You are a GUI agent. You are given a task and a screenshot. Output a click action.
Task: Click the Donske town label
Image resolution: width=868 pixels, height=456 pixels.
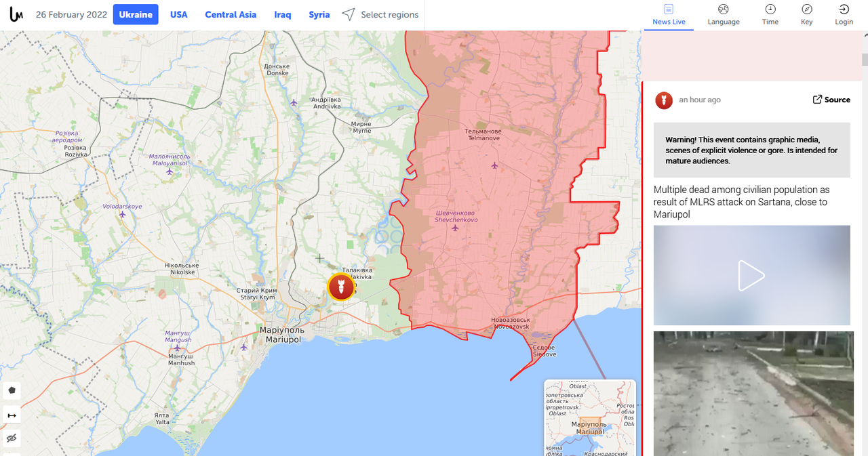[x=277, y=70]
